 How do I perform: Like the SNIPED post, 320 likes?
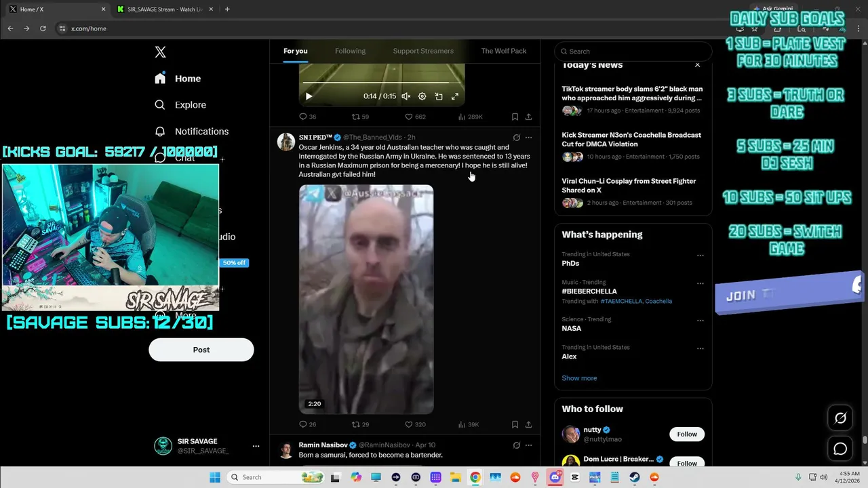pos(416,424)
